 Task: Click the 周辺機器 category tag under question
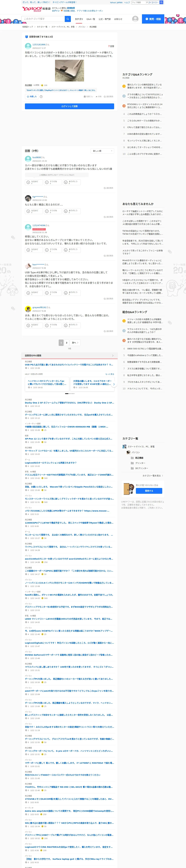coord(28,85)
